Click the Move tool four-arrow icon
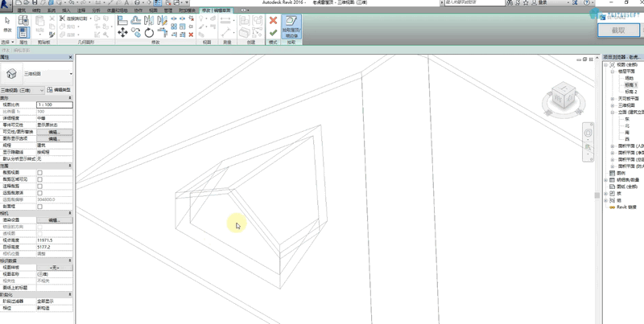The width and height of the screenshot is (644, 324). (122, 32)
